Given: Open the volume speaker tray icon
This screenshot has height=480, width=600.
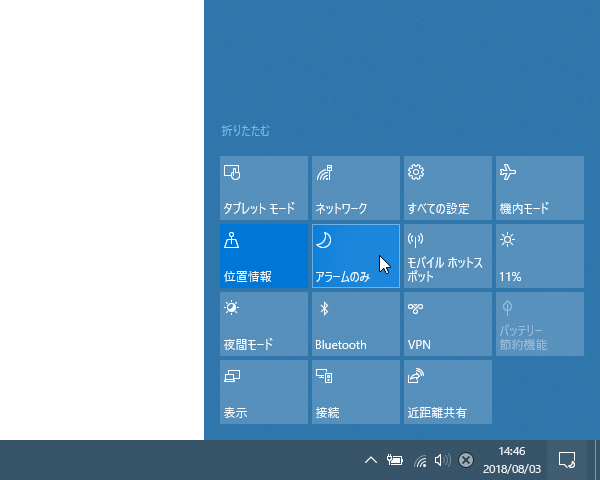Looking at the screenshot, I should click(x=442, y=460).
